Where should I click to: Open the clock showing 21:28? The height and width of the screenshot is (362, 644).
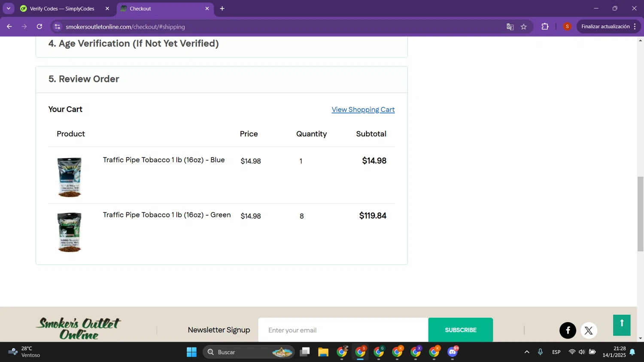click(x=614, y=352)
